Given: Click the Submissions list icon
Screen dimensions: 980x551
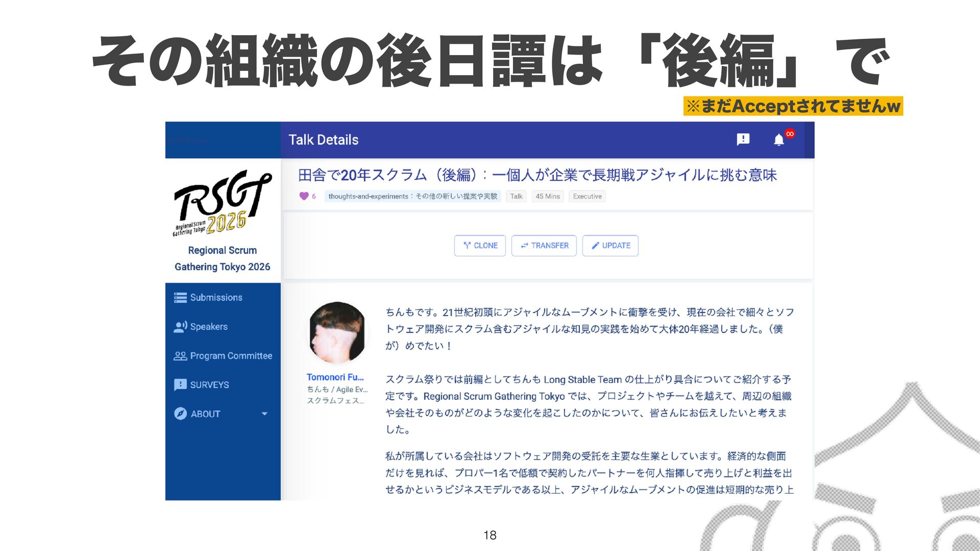Looking at the screenshot, I should 180,297.
